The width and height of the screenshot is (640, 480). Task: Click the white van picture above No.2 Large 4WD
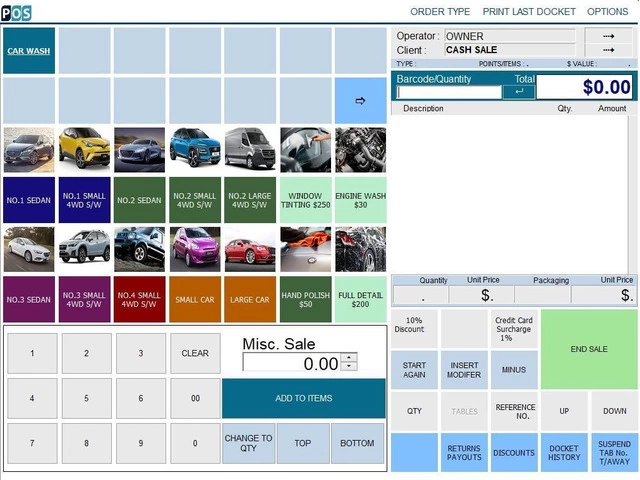(x=249, y=150)
